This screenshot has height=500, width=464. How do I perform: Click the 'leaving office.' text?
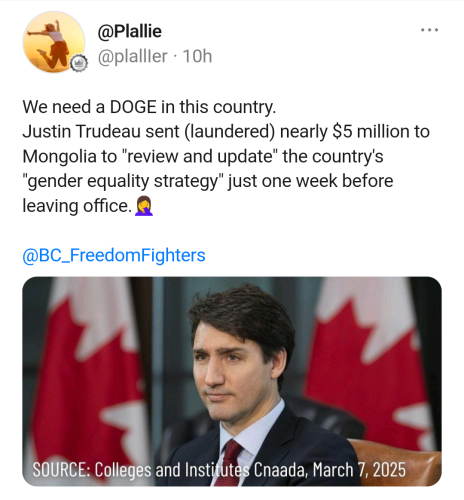77,206
